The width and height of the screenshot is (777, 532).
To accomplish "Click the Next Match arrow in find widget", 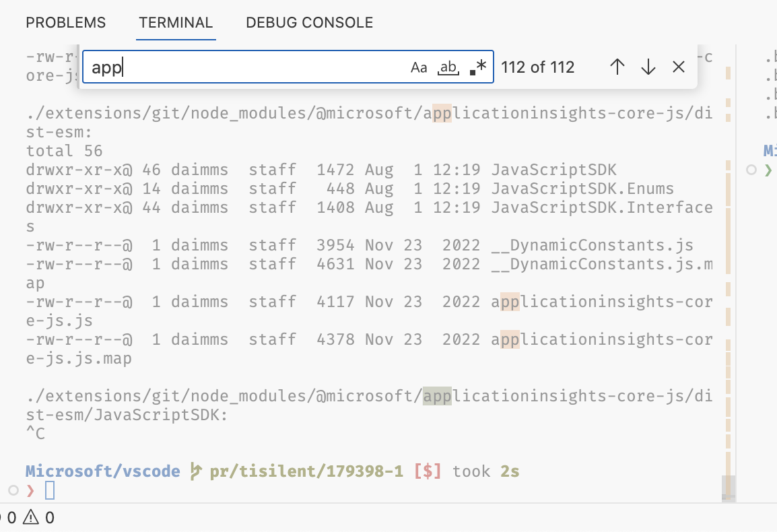I will [x=648, y=67].
